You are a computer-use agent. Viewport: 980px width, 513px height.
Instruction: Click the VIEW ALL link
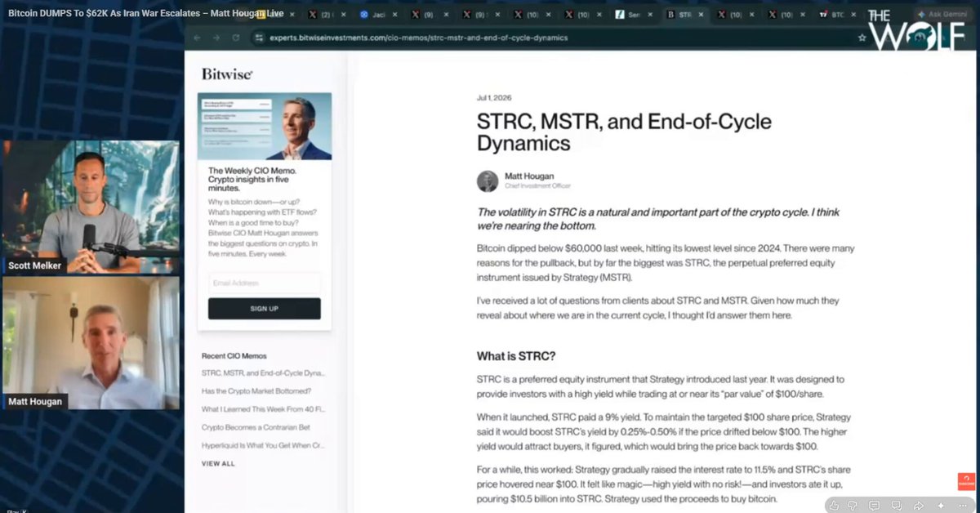(x=218, y=463)
